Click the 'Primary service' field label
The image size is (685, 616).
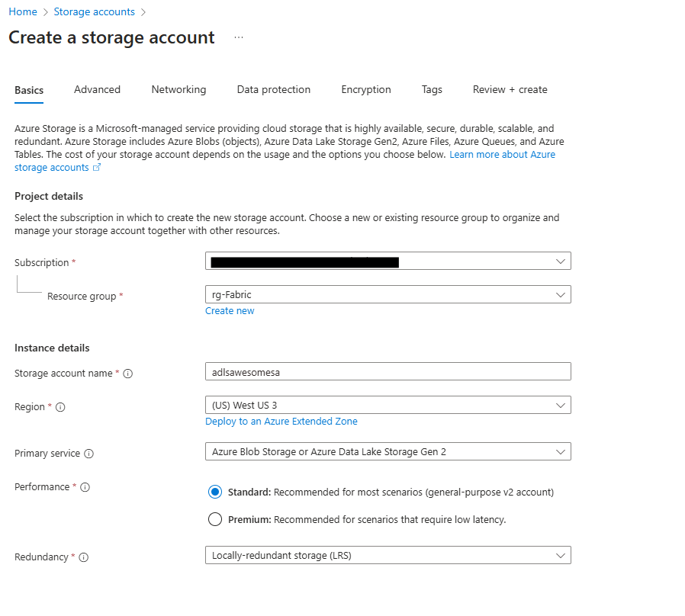[x=47, y=454]
